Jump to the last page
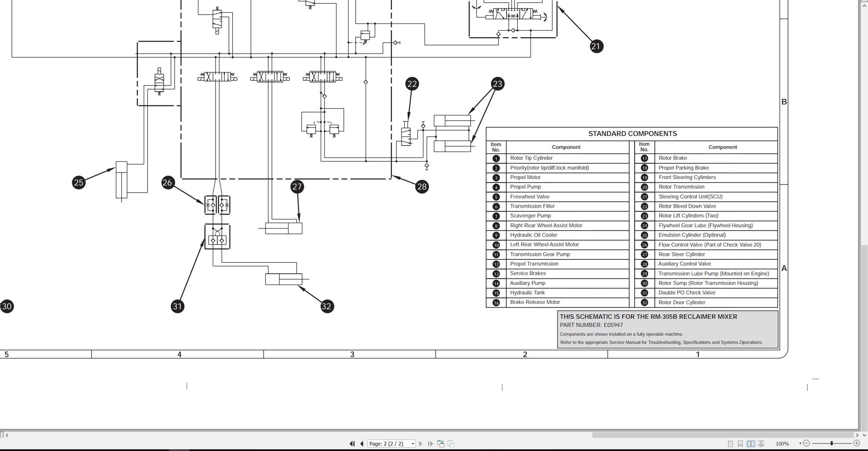 pos(431,444)
